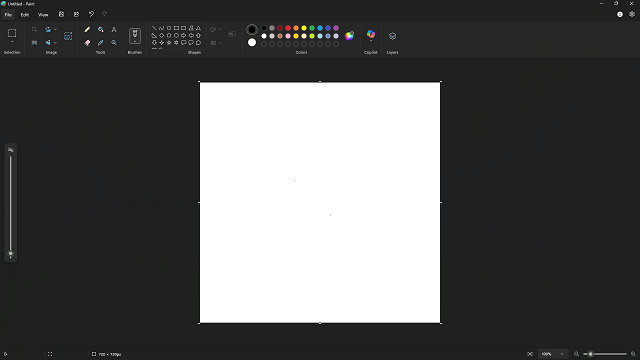Adjust the zoom slider in status bar
Screen dimensions: 640x360
591,354
